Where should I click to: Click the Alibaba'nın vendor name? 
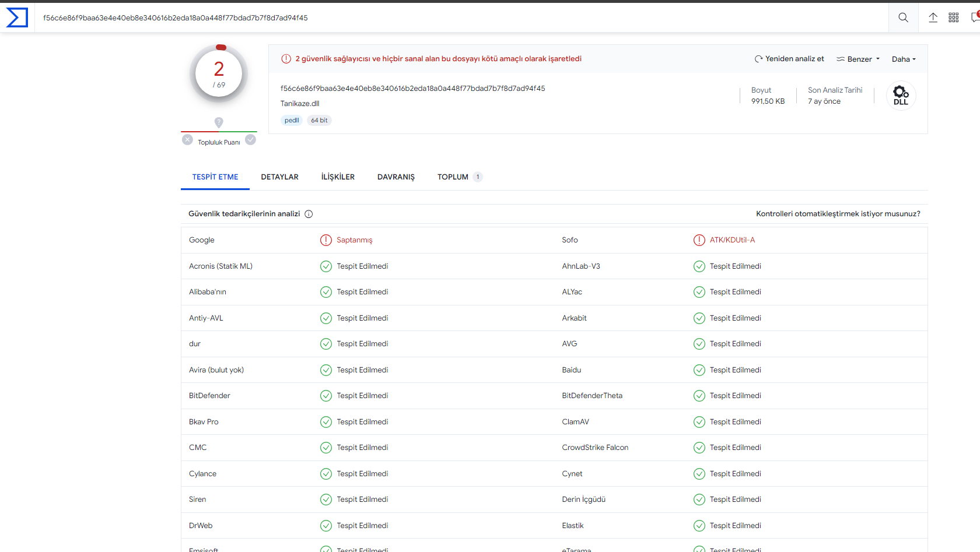point(208,292)
